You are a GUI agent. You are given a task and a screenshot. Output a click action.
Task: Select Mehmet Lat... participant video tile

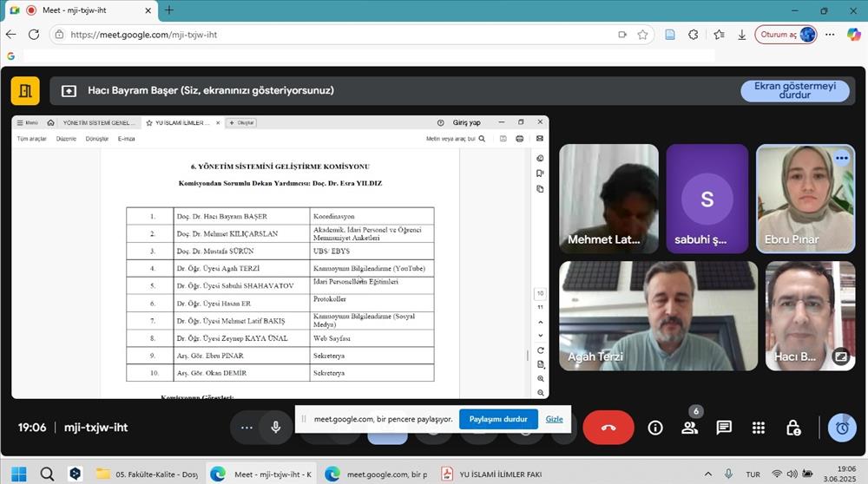pyautogui.click(x=608, y=199)
